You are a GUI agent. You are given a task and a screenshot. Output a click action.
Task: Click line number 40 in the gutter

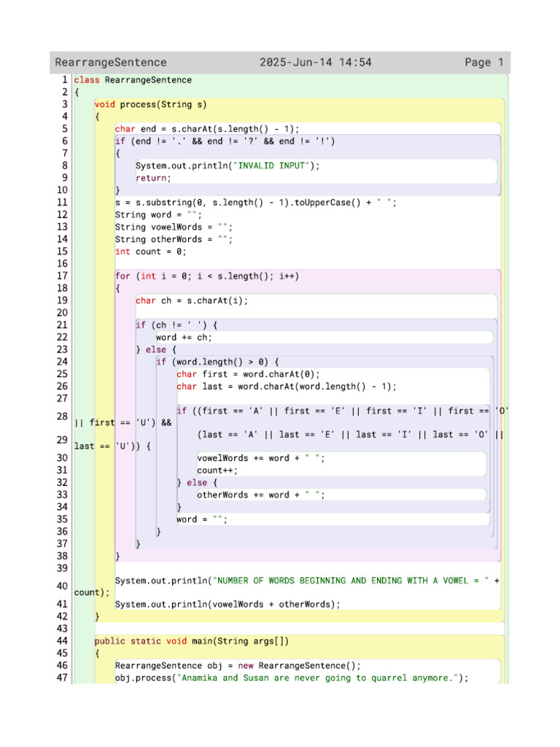(x=63, y=587)
